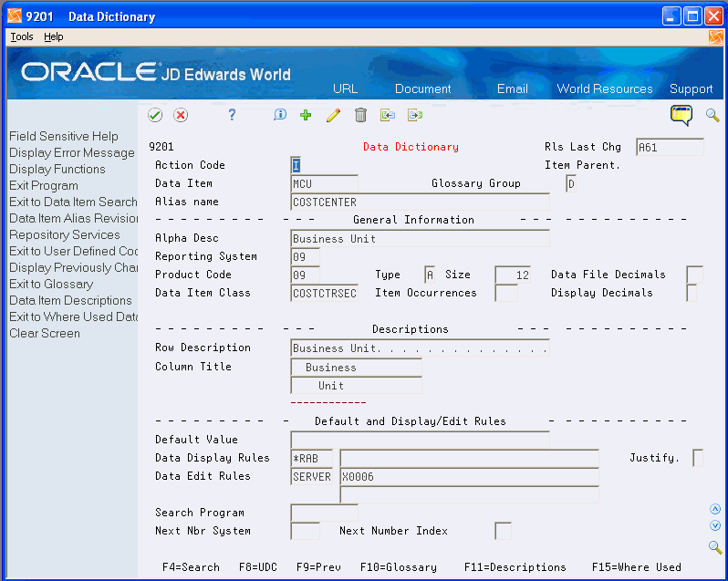
Task: Open the Help menu
Action: click(54, 36)
